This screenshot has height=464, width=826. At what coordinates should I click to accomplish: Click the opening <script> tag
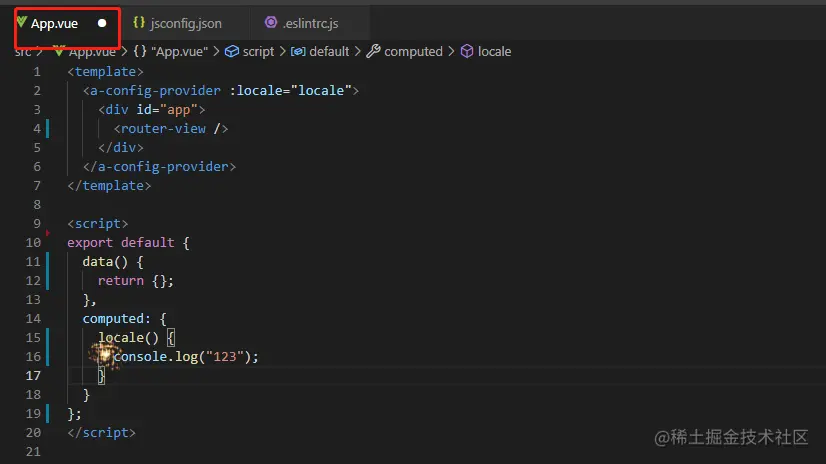point(97,223)
